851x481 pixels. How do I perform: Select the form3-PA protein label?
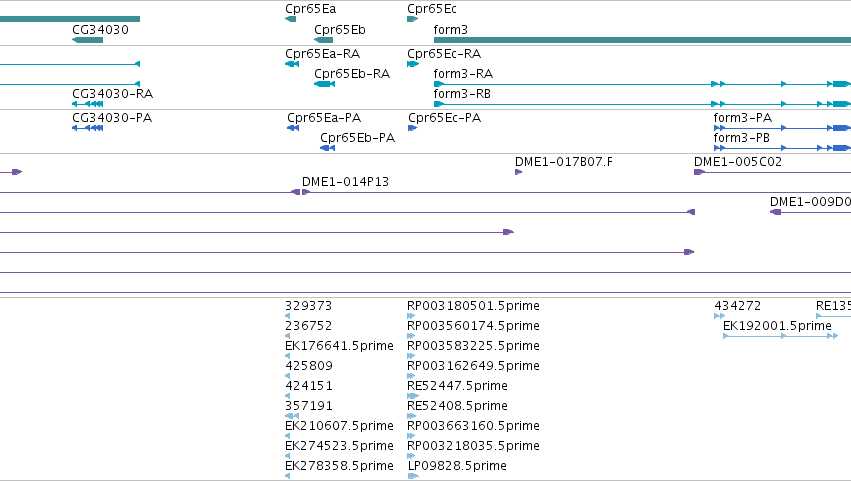pos(742,118)
